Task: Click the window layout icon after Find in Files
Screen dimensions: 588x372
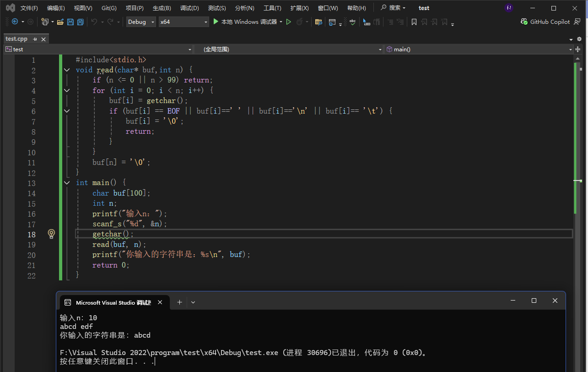Action: pos(333,22)
